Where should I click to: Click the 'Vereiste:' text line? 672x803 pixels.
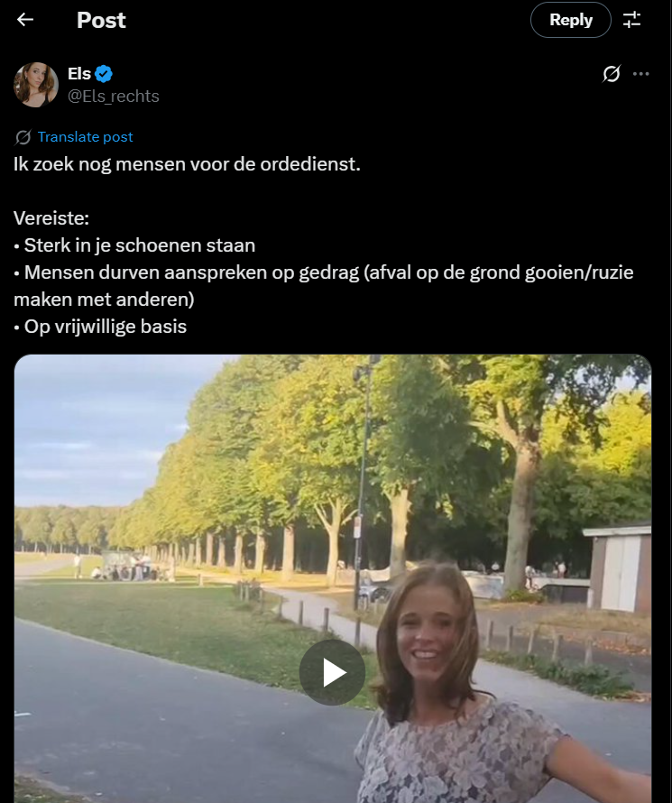(x=51, y=218)
